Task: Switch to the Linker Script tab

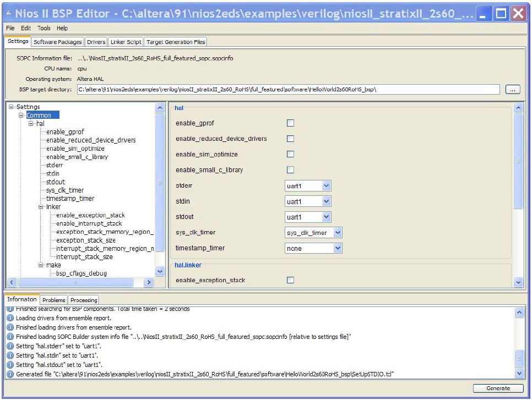Action: pos(126,42)
